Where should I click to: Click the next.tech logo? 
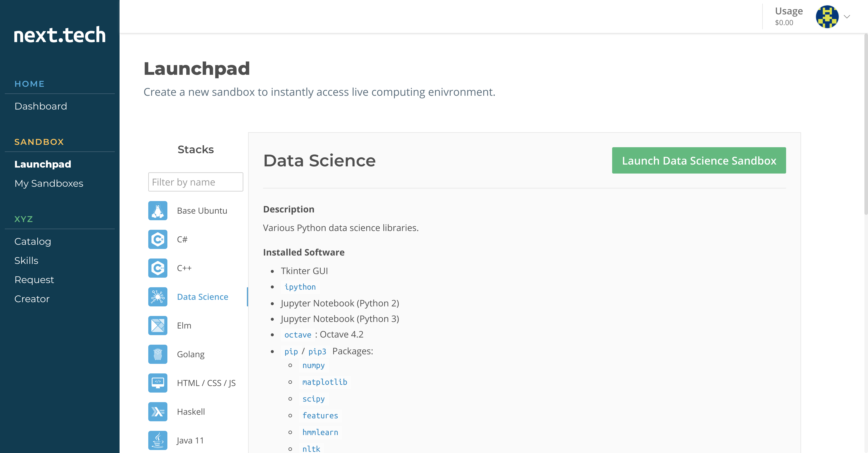pyautogui.click(x=60, y=35)
